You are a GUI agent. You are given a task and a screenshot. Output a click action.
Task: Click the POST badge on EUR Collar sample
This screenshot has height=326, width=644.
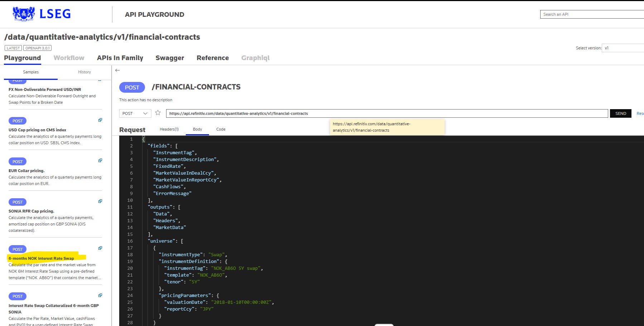click(x=18, y=162)
